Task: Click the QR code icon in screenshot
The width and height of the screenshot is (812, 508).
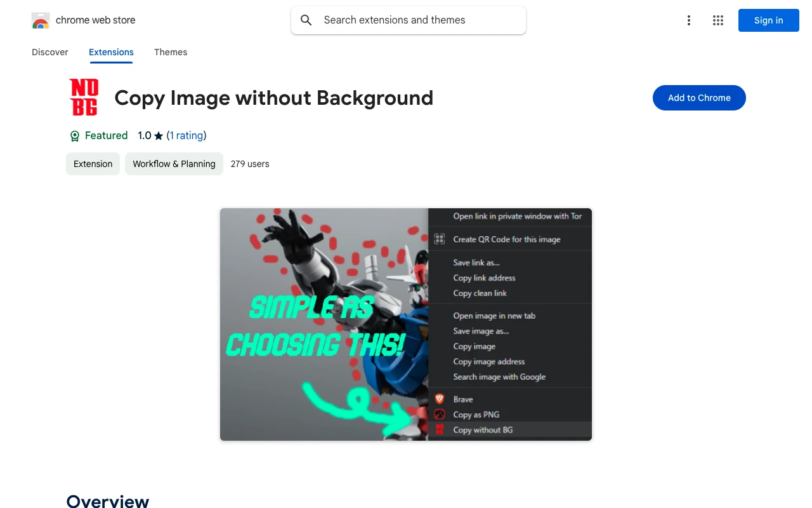Action: 439,239
